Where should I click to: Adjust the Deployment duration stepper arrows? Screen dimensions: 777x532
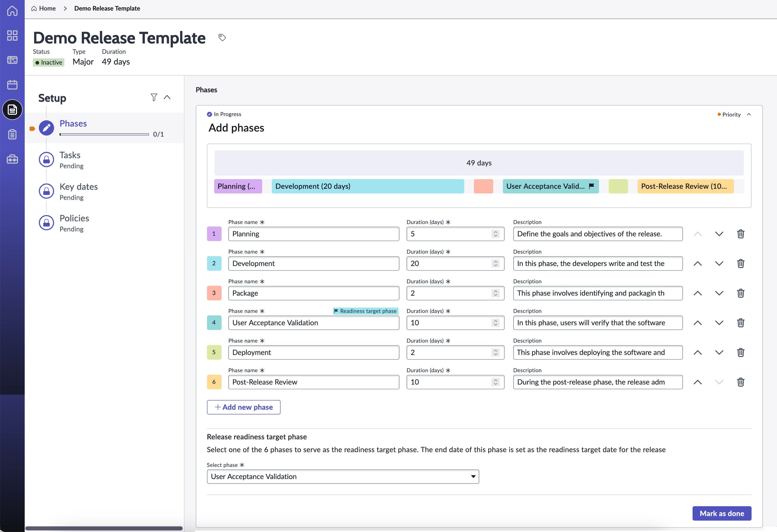point(496,352)
